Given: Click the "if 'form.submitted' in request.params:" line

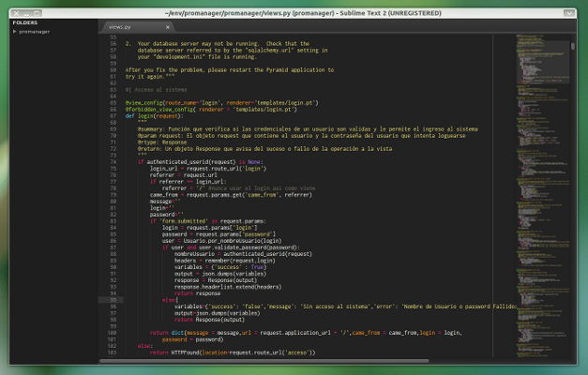Looking at the screenshot, I should coord(208,221).
